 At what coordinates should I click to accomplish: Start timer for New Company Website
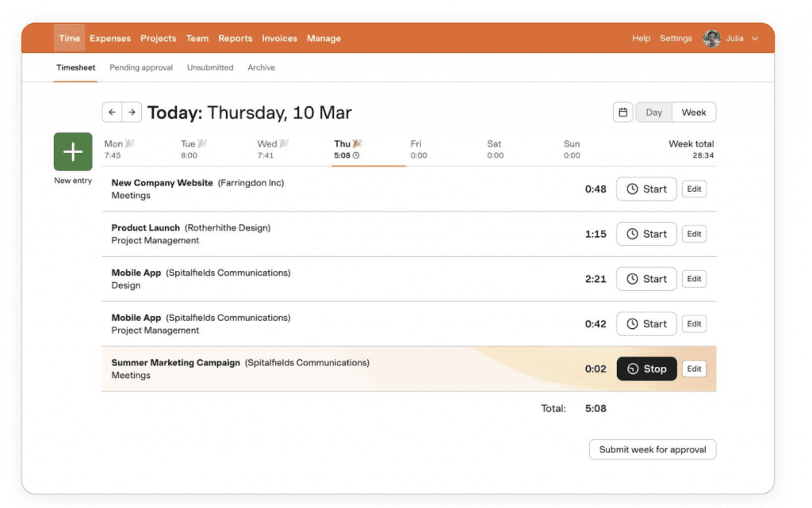coord(646,189)
